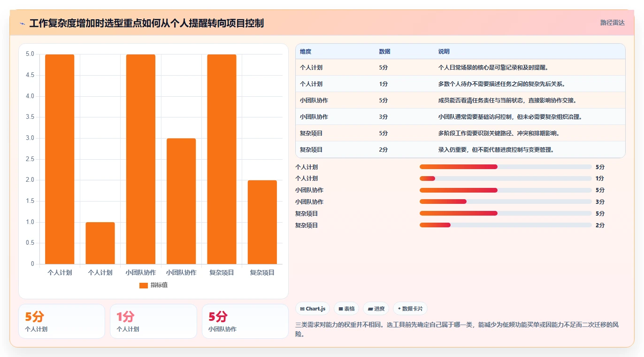Image resolution: width=644 pixels, height=357 pixels.
Task: Click the 数据 table column header
Action: pos(384,52)
